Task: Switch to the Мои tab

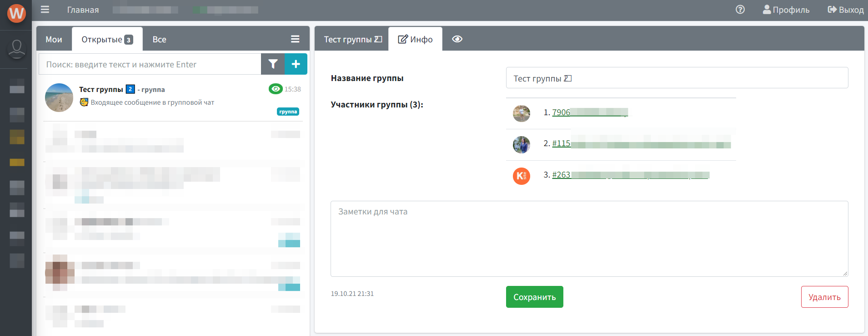Action: [x=54, y=40]
